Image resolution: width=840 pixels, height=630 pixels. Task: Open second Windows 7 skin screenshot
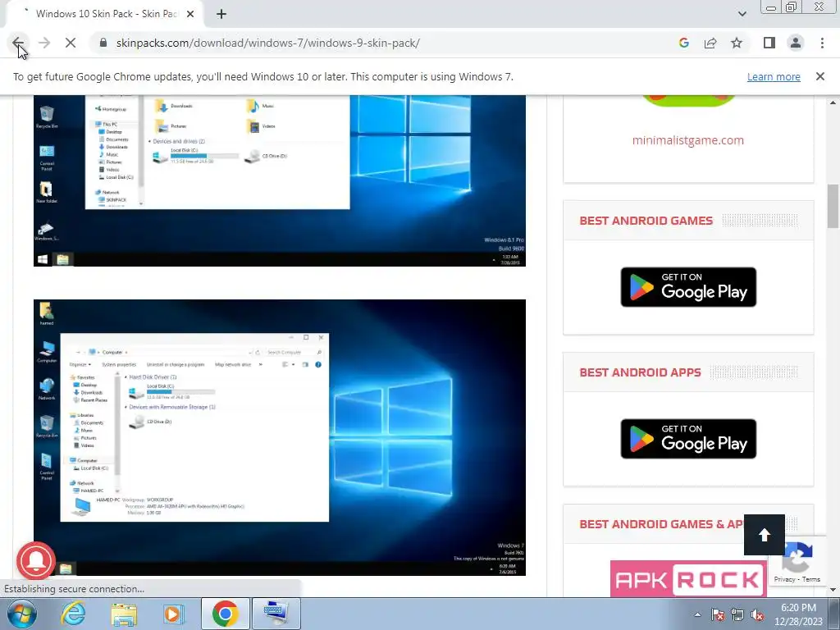coord(280,438)
